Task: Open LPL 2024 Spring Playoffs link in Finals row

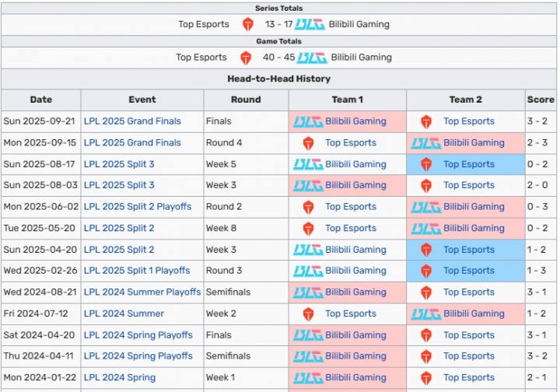Action: (138, 335)
